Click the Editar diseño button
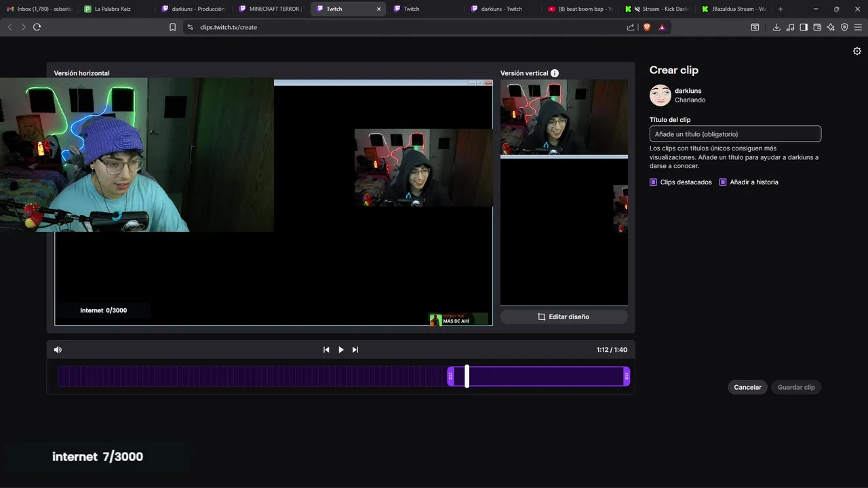Image resolution: width=868 pixels, height=488 pixels. (564, 317)
